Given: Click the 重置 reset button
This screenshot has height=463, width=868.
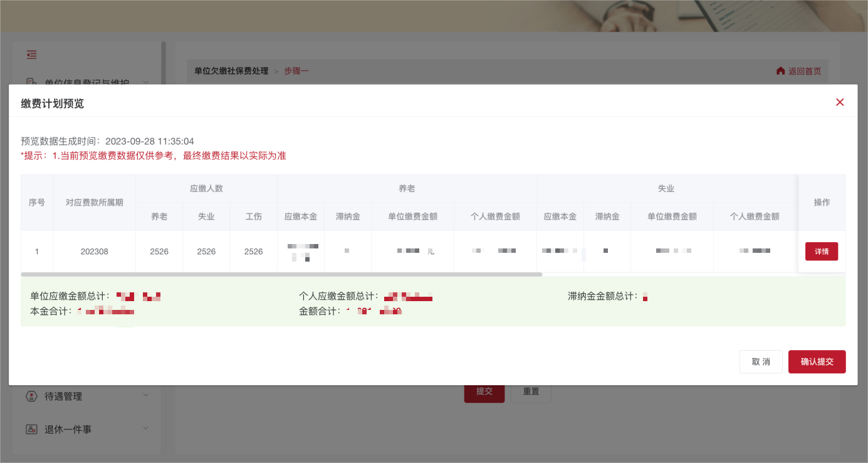Looking at the screenshot, I should click(x=531, y=391).
